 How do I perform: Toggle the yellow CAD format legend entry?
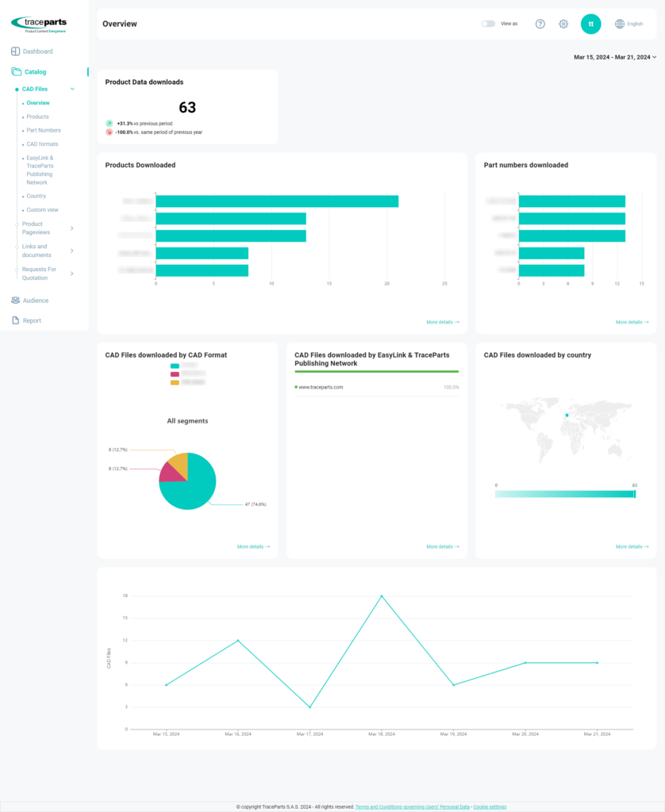[x=175, y=382]
